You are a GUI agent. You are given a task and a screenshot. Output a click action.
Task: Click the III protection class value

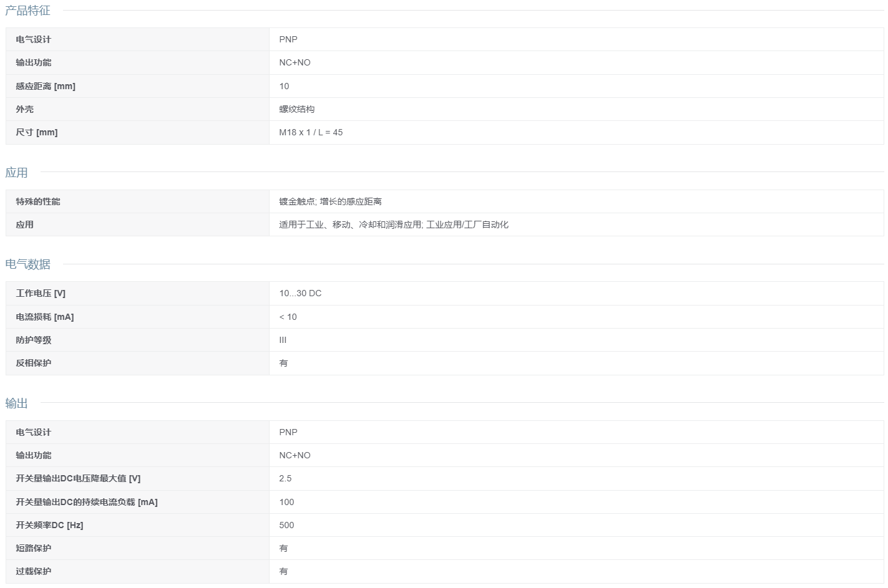283,340
